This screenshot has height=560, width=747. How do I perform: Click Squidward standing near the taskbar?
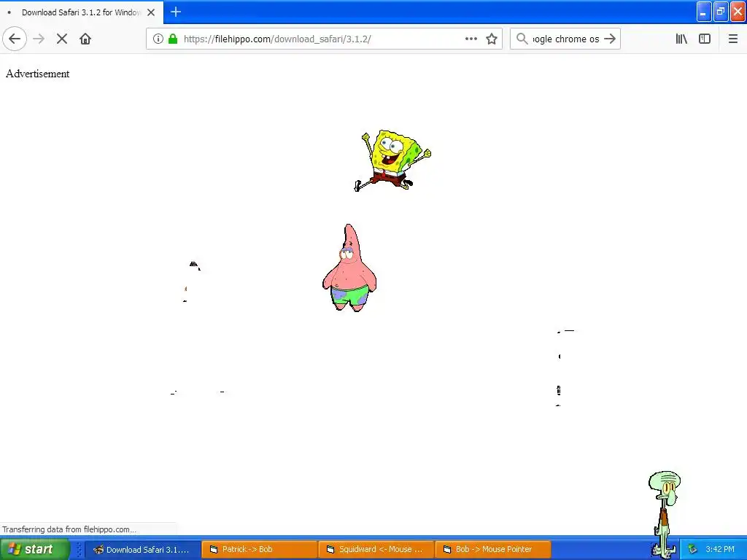pos(665,513)
